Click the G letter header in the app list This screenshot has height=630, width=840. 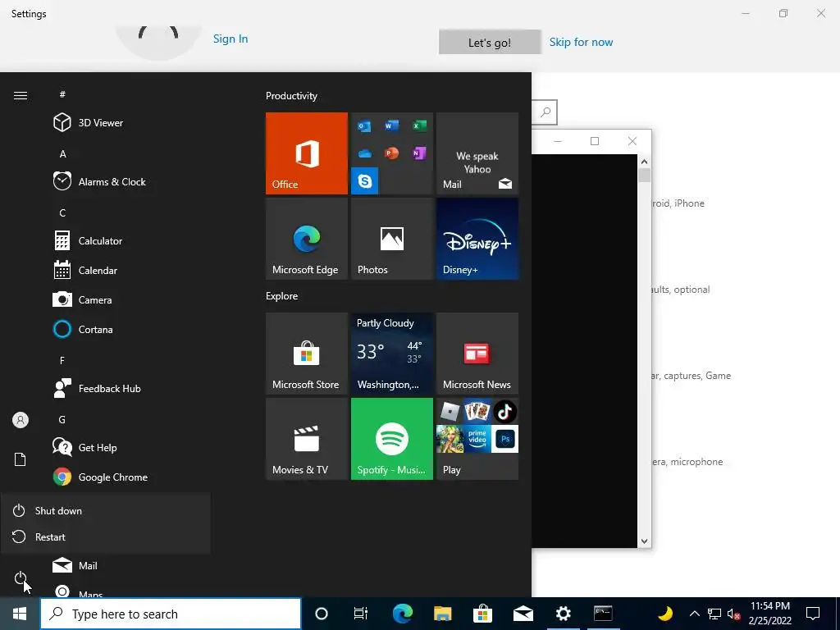click(x=62, y=419)
